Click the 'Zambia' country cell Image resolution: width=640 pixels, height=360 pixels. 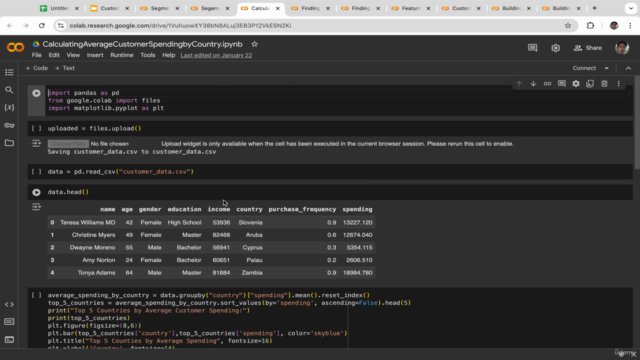[252, 273]
